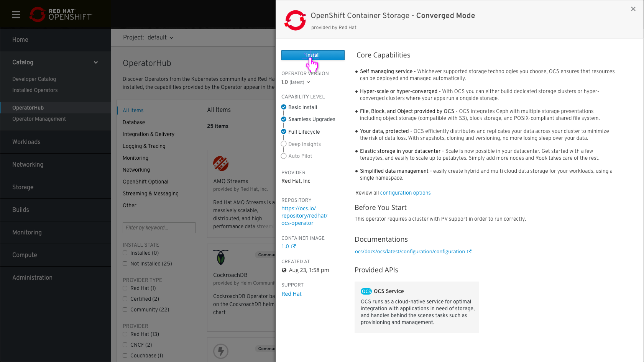The height and width of the screenshot is (362, 644).
Task: Open the configuration options link
Action: pos(405,193)
